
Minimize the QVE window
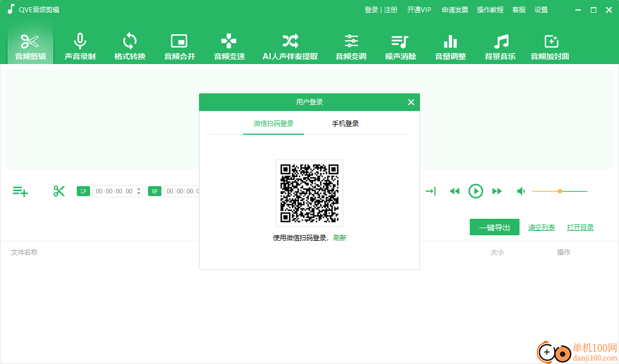pyautogui.click(x=578, y=10)
